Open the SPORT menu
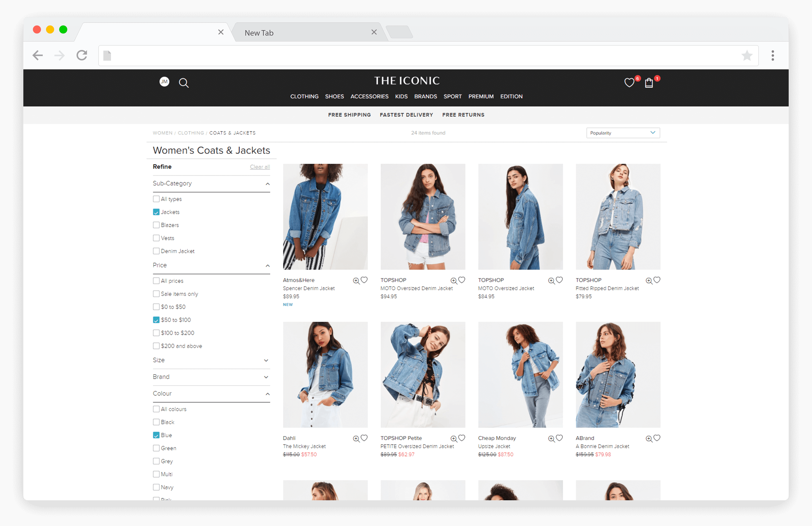 click(452, 97)
